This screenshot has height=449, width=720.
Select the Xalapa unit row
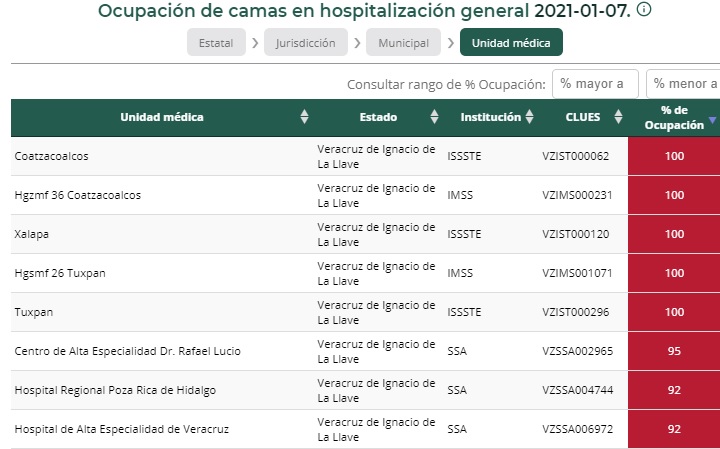pos(32,234)
